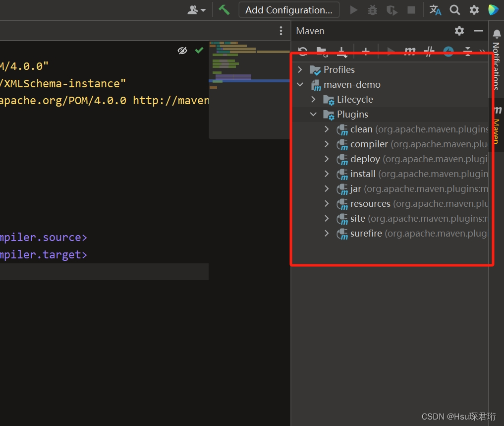The image size is (504, 426).
Task: Open the editor tab options kebab menu
Action: [281, 31]
